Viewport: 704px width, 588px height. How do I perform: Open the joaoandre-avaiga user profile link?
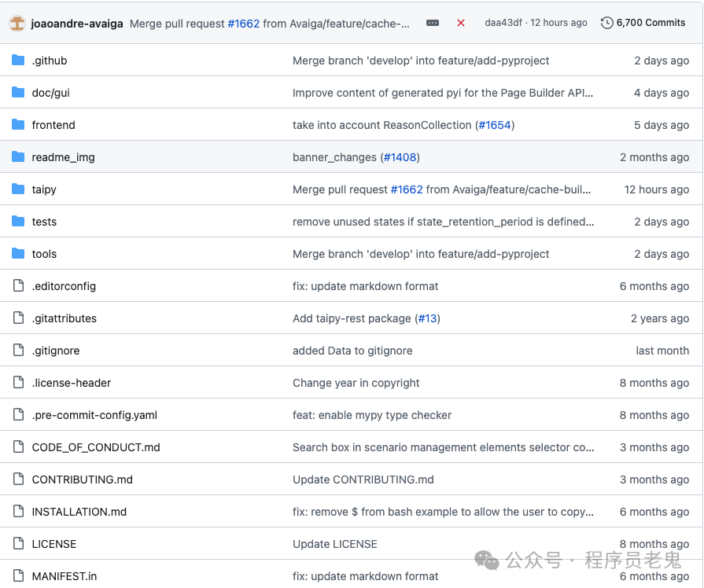77,24
